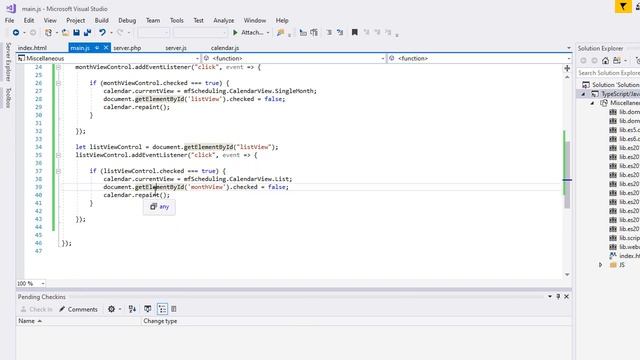Click the Decrease Indent icon

click(329, 32)
